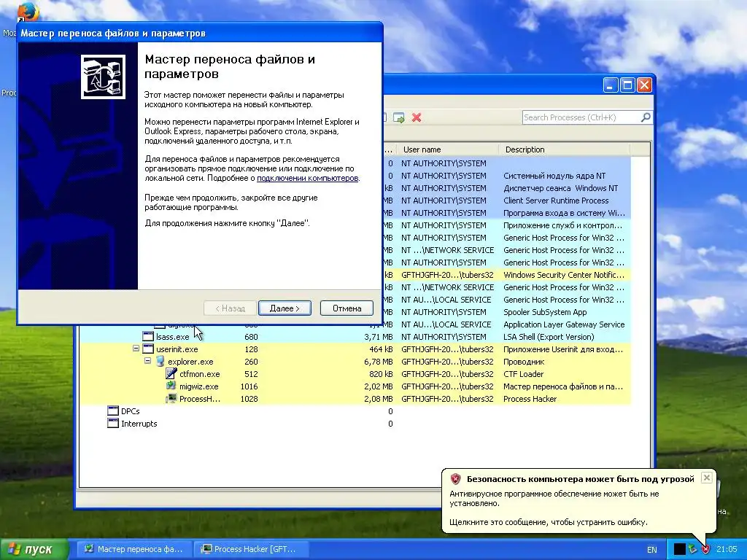The height and width of the screenshot is (560, 747).
Task: Click the wizard's transfer computers logo image
Action: (x=103, y=77)
